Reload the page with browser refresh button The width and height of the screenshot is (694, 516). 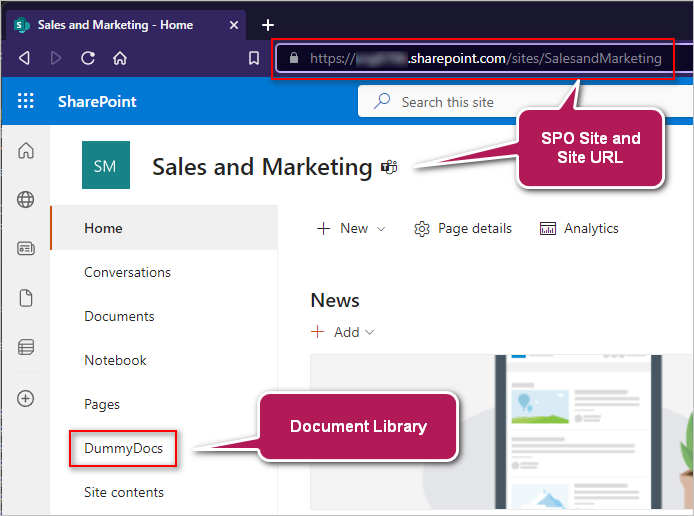pos(88,58)
